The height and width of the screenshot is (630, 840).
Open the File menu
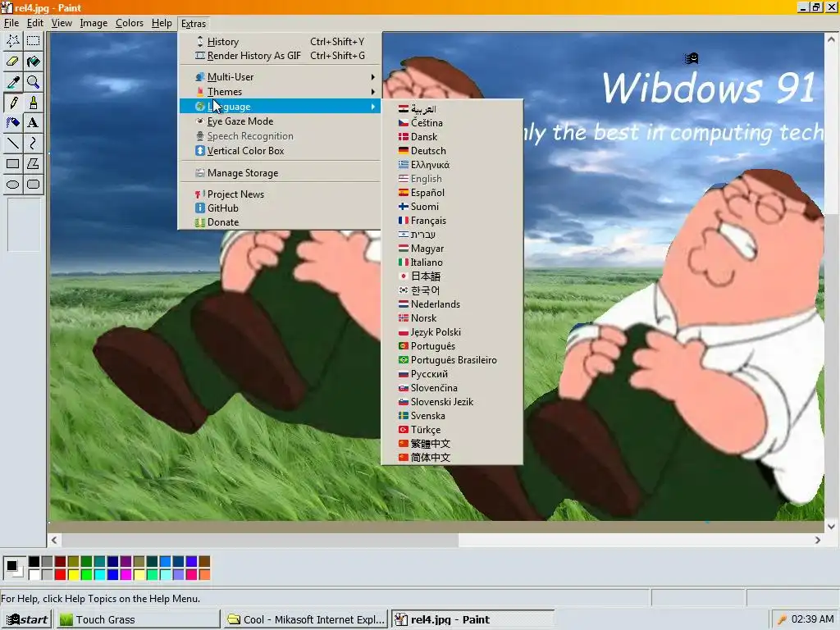point(11,23)
